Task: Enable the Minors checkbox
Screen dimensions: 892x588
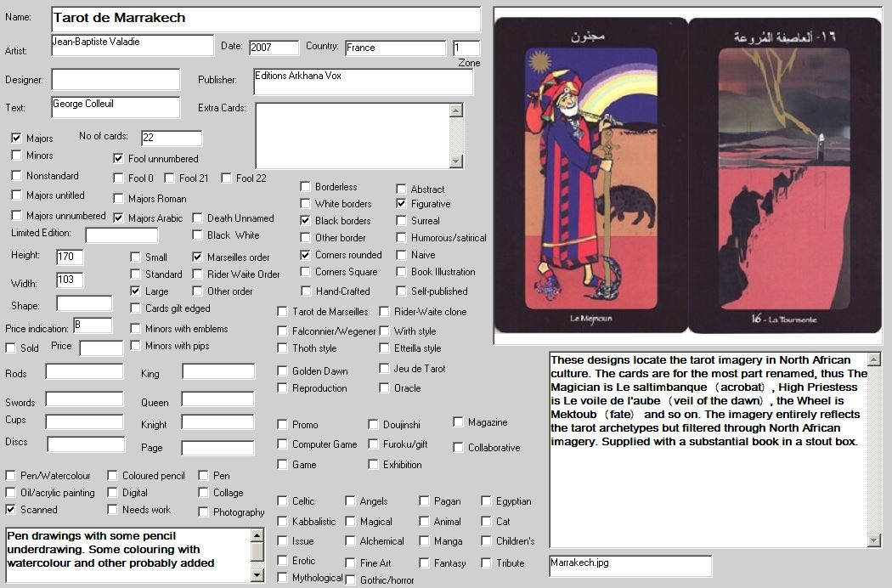Action: tap(17, 155)
